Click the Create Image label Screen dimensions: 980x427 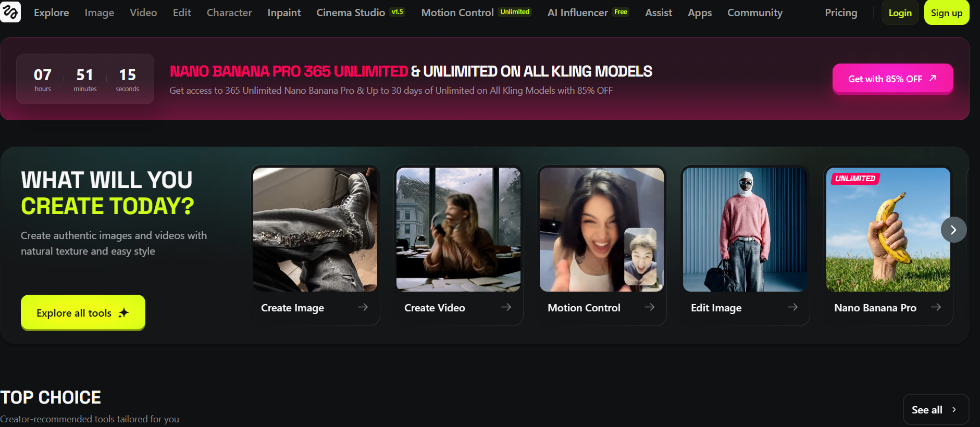coord(292,308)
